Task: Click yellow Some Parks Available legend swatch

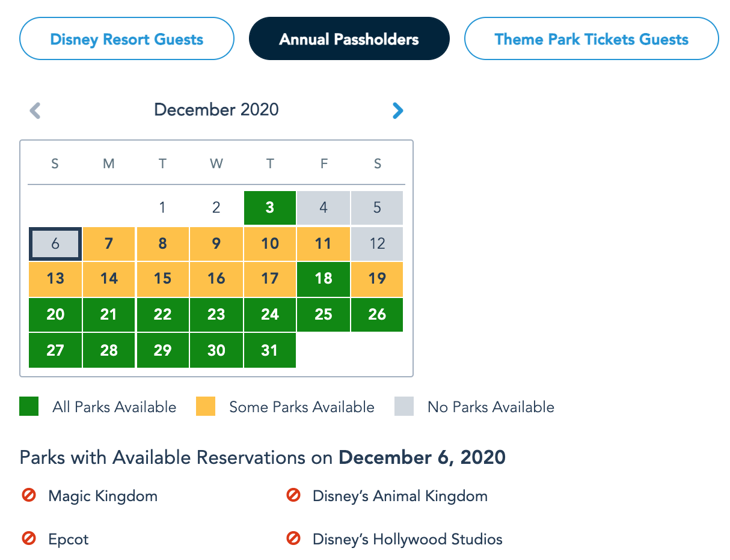Action: tap(206, 407)
